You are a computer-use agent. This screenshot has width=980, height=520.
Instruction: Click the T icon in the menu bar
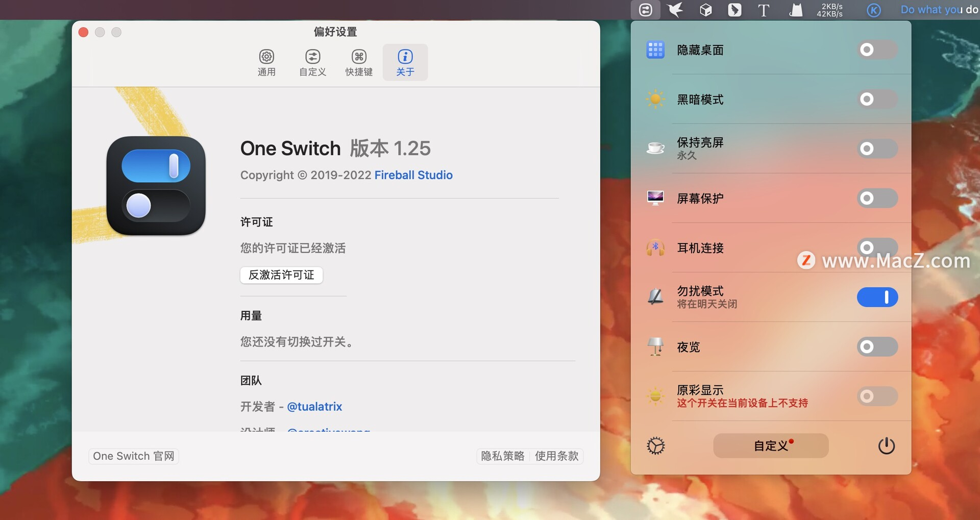click(x=763, y=10)
